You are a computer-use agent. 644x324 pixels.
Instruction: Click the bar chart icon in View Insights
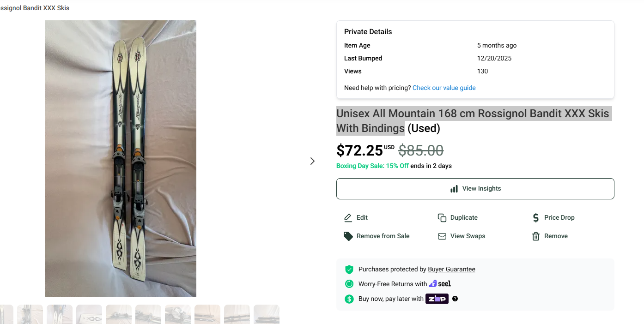coord(454,189)
